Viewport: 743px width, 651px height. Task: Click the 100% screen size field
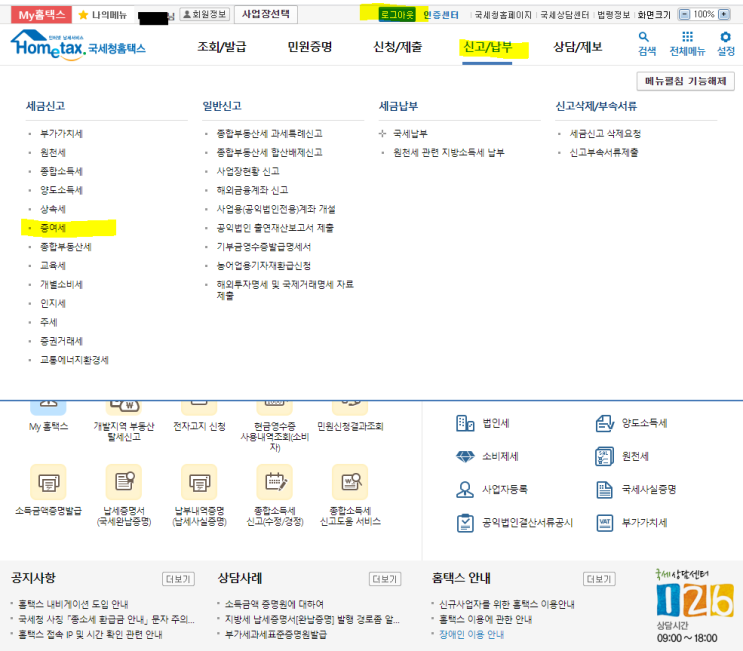coord(704,15)
